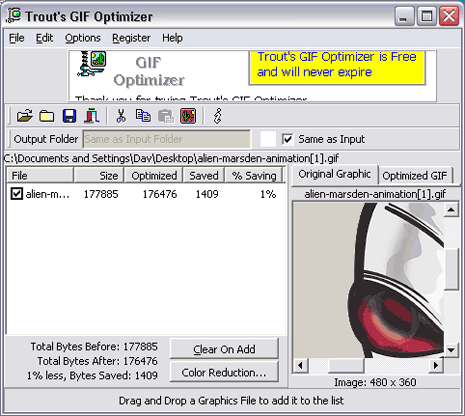
Task: Click the copy documents icon
Action: [x=143, y=116]
